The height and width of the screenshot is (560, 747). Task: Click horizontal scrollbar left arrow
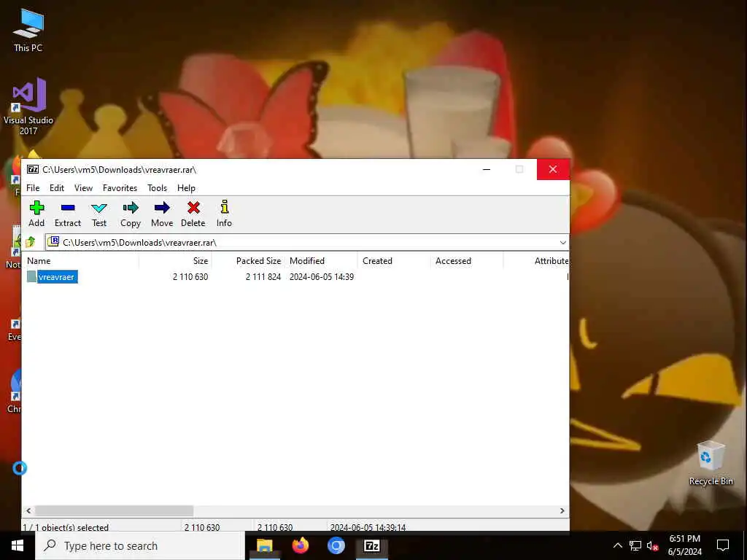pos(28,510)
